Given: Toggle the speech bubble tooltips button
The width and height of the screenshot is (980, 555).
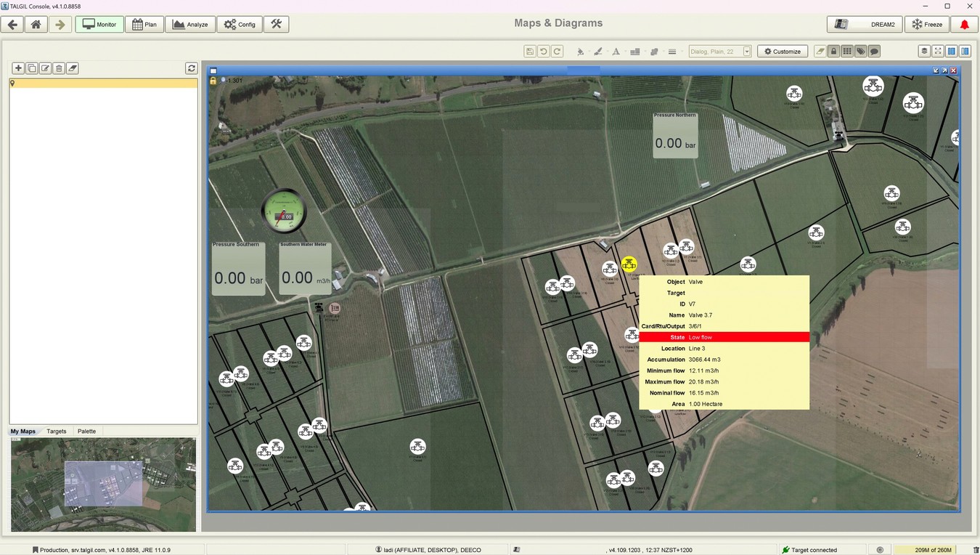Looking at the screenshot, I should (875, 52).
